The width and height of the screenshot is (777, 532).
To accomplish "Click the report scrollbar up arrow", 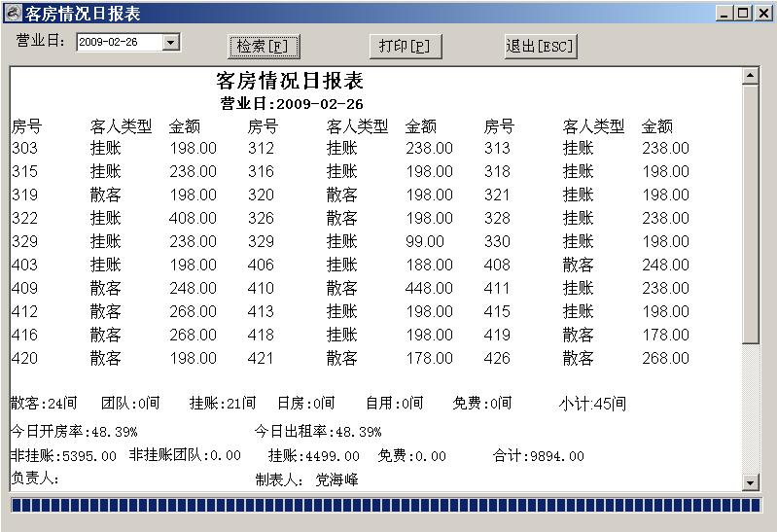I will click(x=750, y=76).
